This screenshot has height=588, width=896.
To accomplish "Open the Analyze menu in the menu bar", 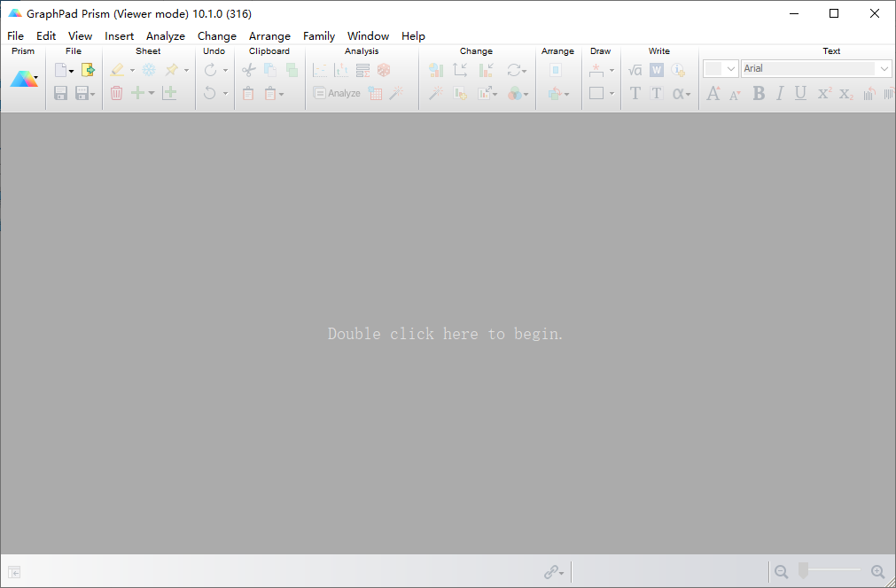I will 165,35.
